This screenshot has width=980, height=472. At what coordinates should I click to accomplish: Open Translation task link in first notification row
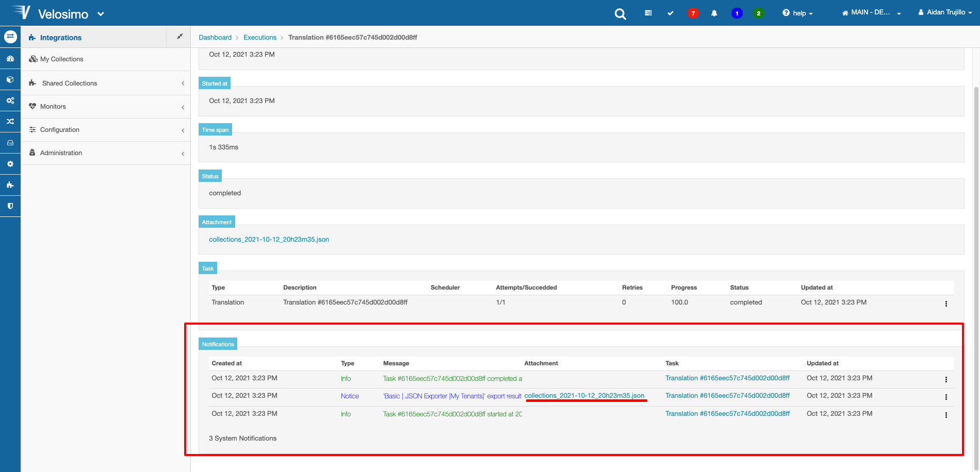pos(727,378)
